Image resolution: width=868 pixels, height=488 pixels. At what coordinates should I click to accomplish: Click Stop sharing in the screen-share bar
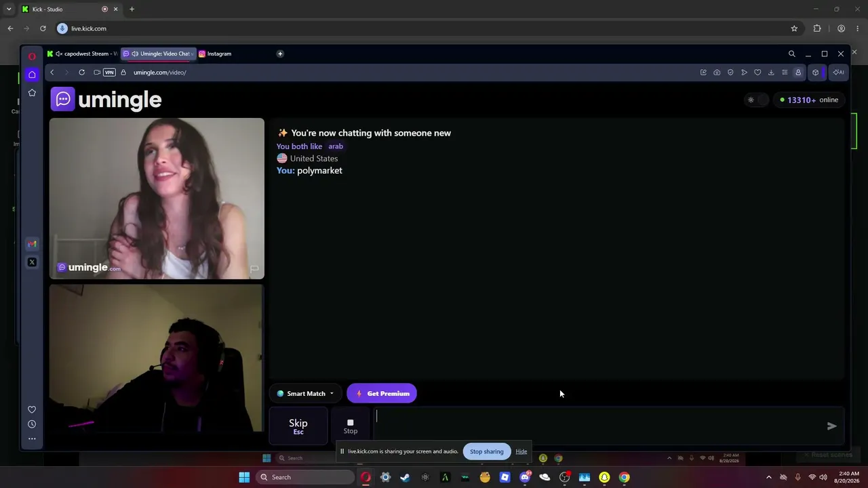click(487, 451)
